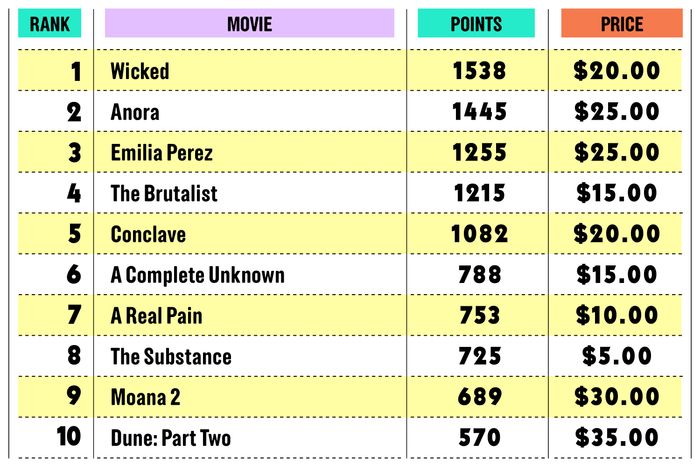Click the Moana 2 title
Viewport: 700px width, 467px height.
click(x=146, y=397)
